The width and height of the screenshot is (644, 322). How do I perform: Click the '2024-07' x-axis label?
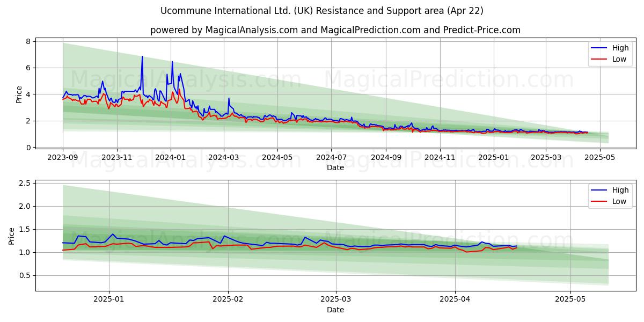[x=331, y=158]
